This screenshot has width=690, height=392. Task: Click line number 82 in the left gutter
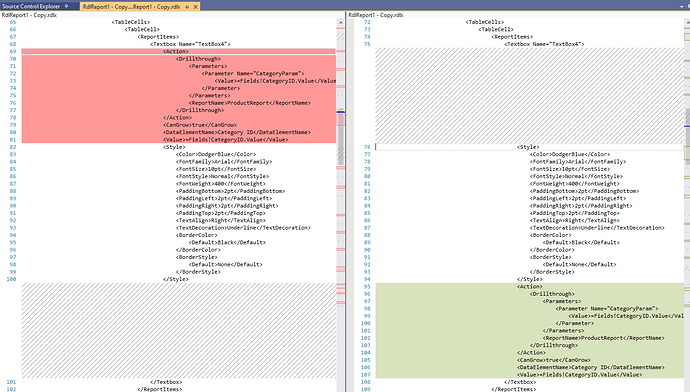coord(12,147)
